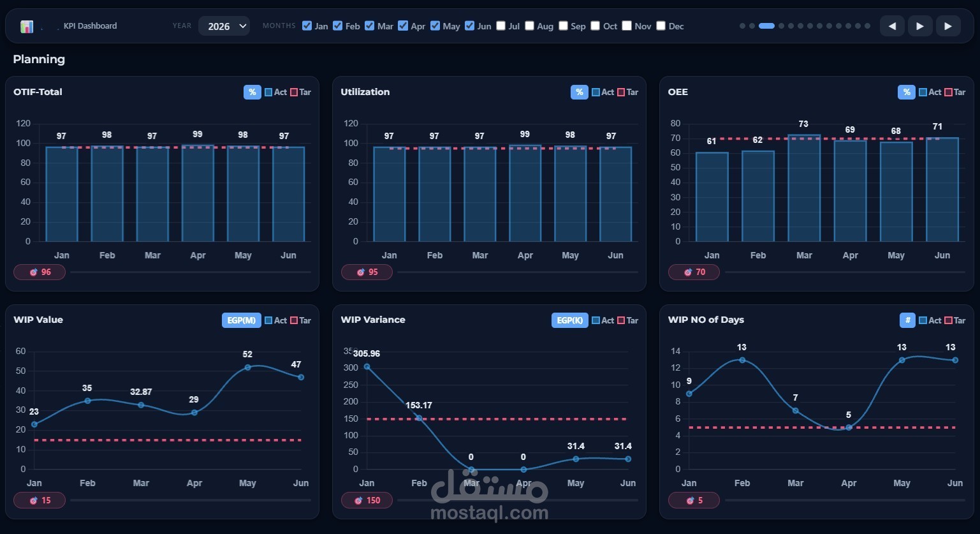Click the WIP Variance target badge 150
The width and height of the screenshot is (980, 534).
pyautogui.click(x=367, y=501)
